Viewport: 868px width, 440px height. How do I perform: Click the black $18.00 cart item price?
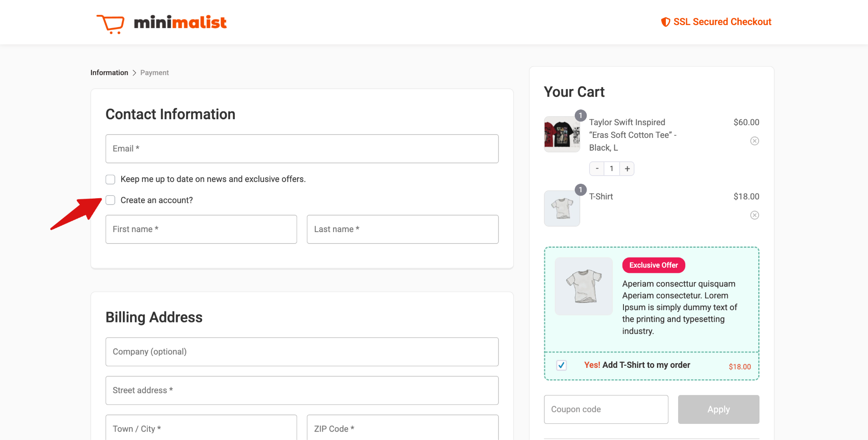746,196
